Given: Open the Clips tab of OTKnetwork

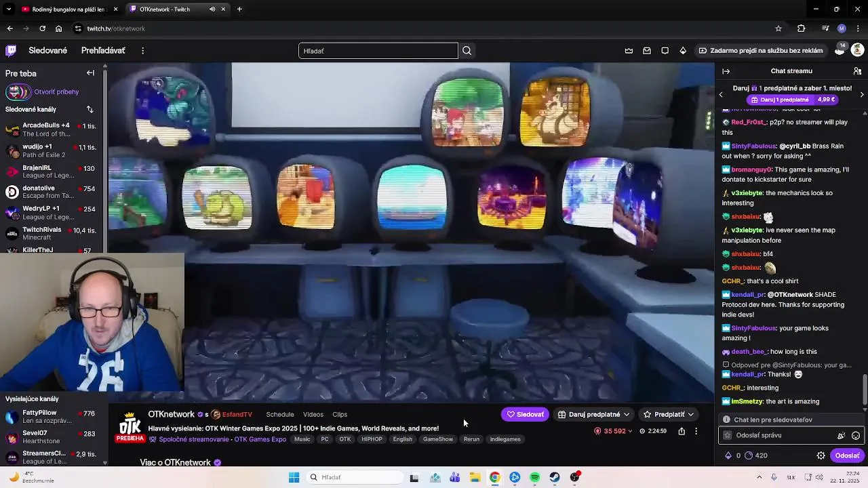Looking at the screenshot, I should [340, 414].
